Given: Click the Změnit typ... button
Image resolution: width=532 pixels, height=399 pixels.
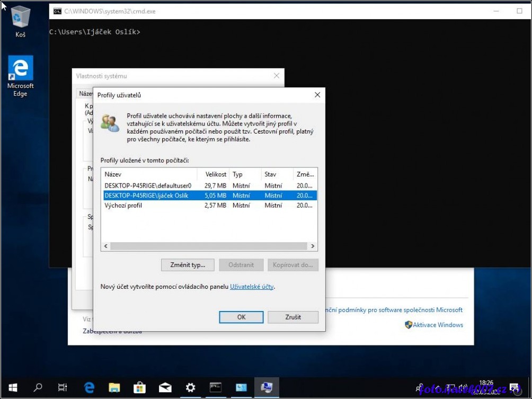Looking at the screenshot, I should pos(188,265).
